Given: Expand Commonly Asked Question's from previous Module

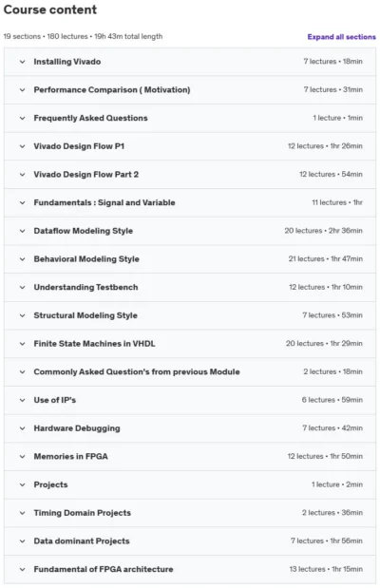Looking at the screenshot, I should [x=190, y=372].
